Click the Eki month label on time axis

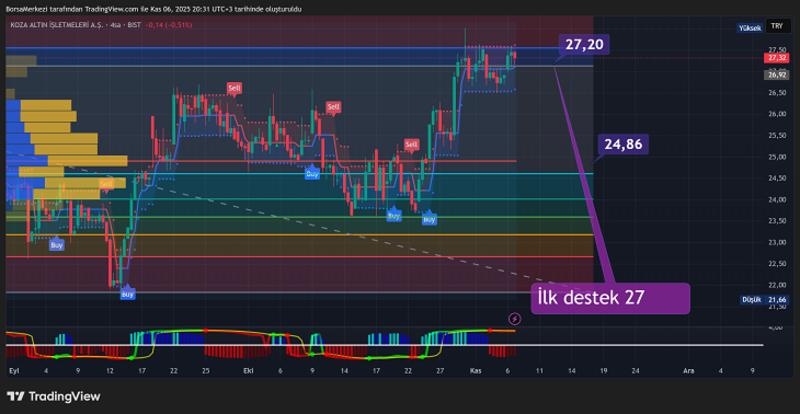pos(249,370)
